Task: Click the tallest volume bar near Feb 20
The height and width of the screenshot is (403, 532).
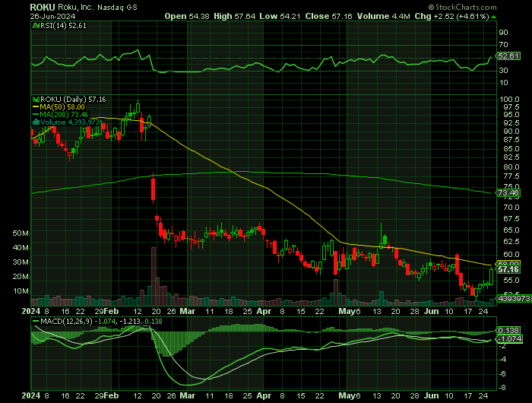Action: tap(154, 276)
